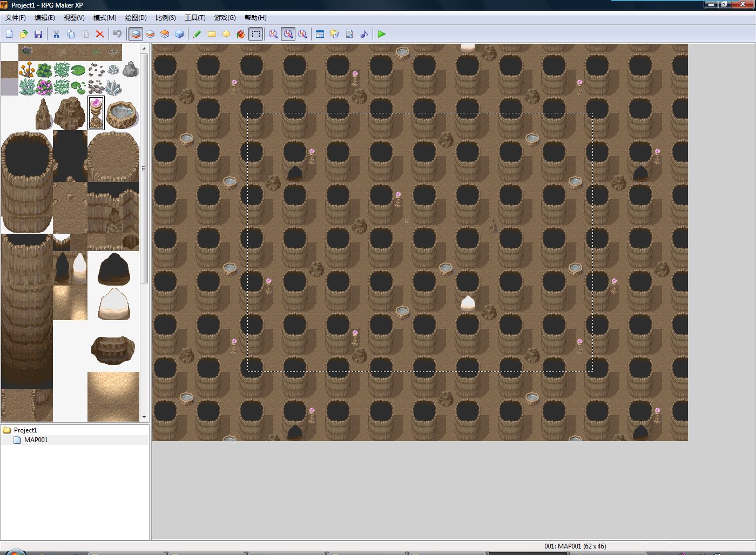Viewport: 756px width, 555px height.
Task: Switch to map layer 2
Action: [150, 34]
